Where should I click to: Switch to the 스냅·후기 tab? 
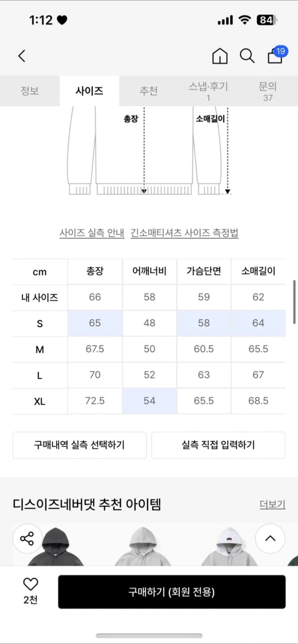pos(209,91)
